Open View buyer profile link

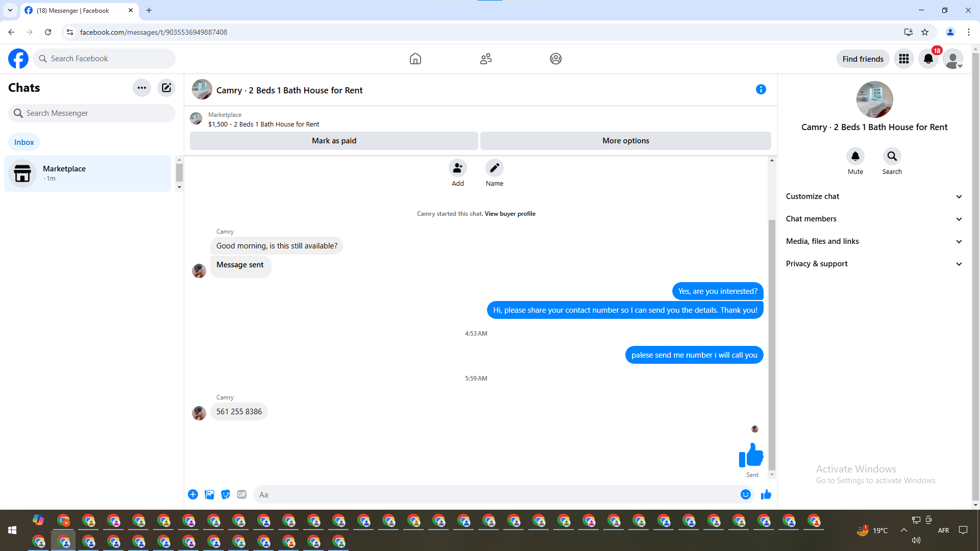pos(509,214)
